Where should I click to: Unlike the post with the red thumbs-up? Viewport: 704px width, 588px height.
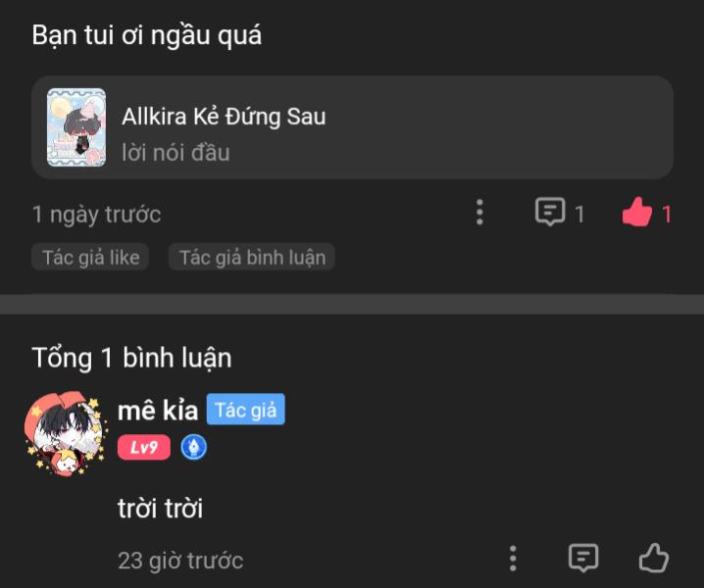coord(637,213)
